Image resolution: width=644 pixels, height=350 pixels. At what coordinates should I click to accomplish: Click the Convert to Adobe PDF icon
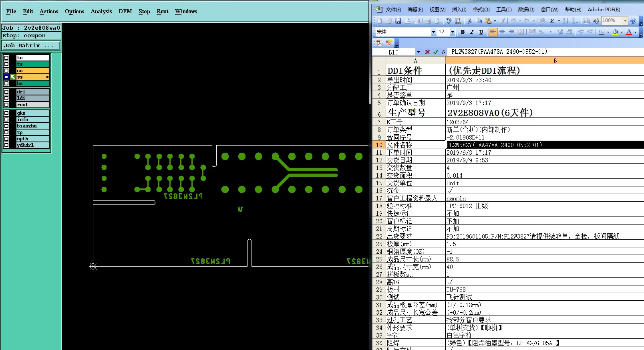point(379,43)
